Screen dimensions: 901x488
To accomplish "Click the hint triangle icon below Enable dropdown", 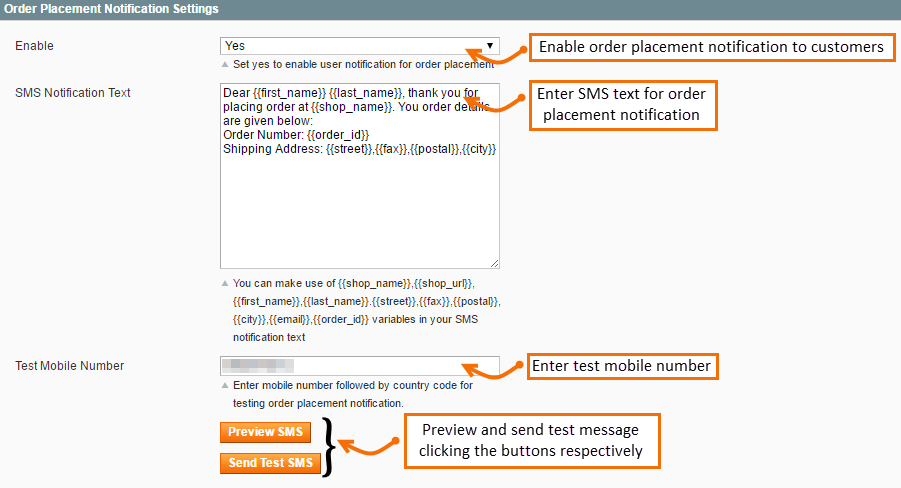I will pos(225,63).
